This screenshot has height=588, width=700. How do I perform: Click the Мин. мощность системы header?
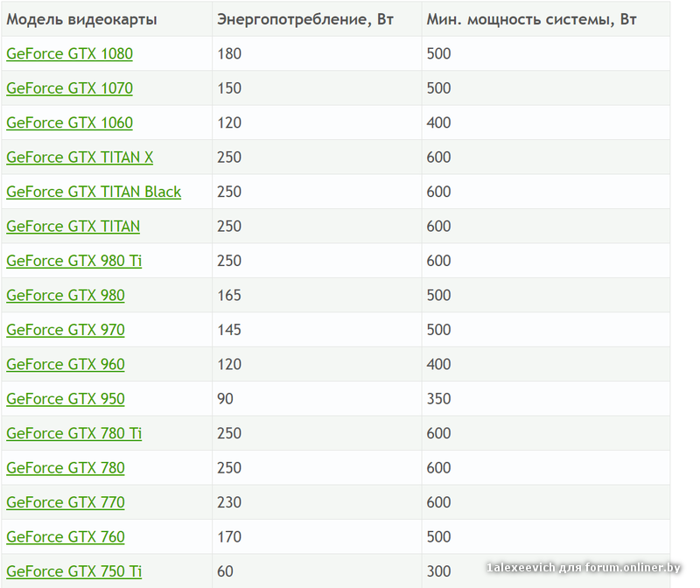pyautogui.click(x=531, y=19)
